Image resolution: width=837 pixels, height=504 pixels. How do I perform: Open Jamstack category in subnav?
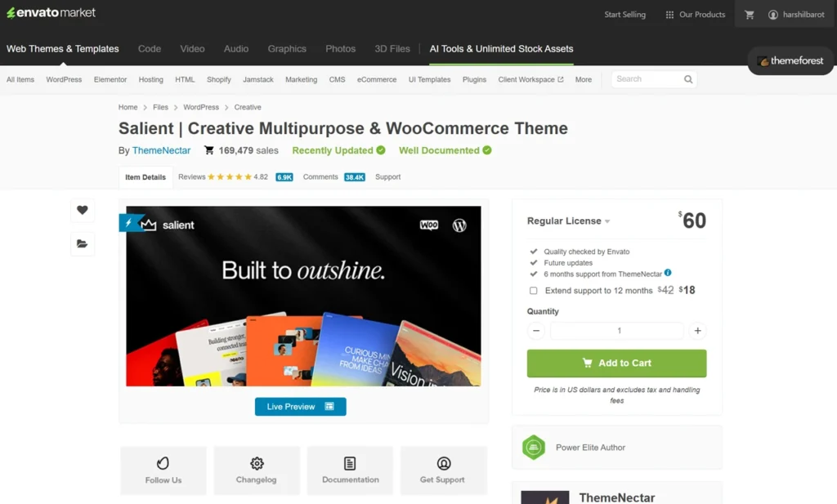point(258,79)
